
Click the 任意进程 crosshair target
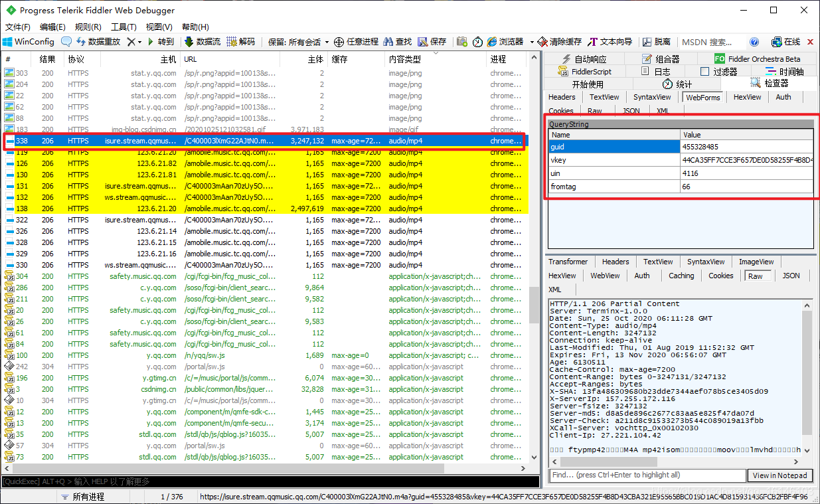[x=356, y=41]
